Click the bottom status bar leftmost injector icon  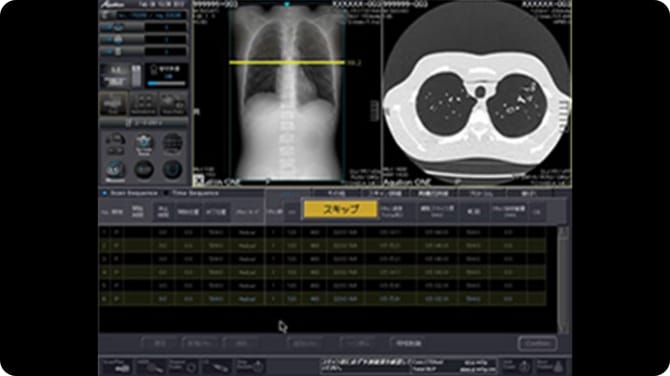117,367
